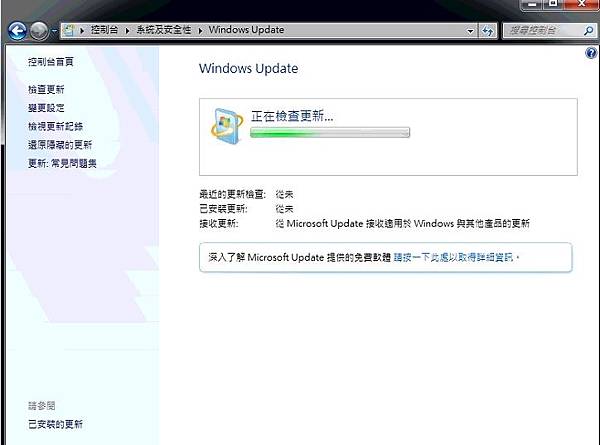Select 系統及安全性 in the address breadcrumb
This screenshot has height=445, width=600.
coord(164,30)
